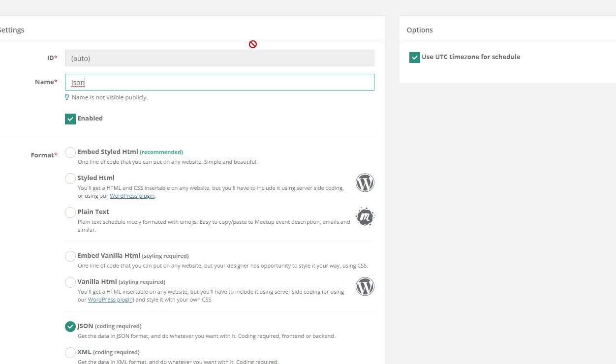The width and height of the screenshot is (616, 364).
Task: Toggle Use UTC timezone for schedule
Action: tap(415, 57)
